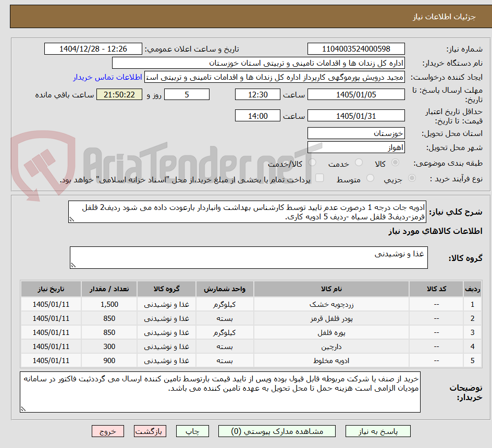The image size is (492, 448).
Task: Click the response deadline date 1405/01/05
Action: click(356, 94)
